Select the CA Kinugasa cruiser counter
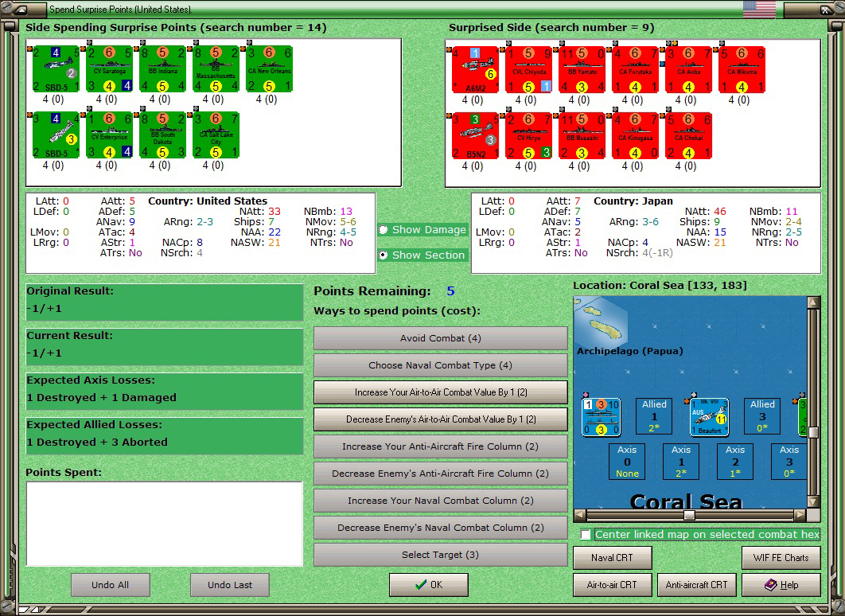 pyautogui.click(x=636, y=136)
